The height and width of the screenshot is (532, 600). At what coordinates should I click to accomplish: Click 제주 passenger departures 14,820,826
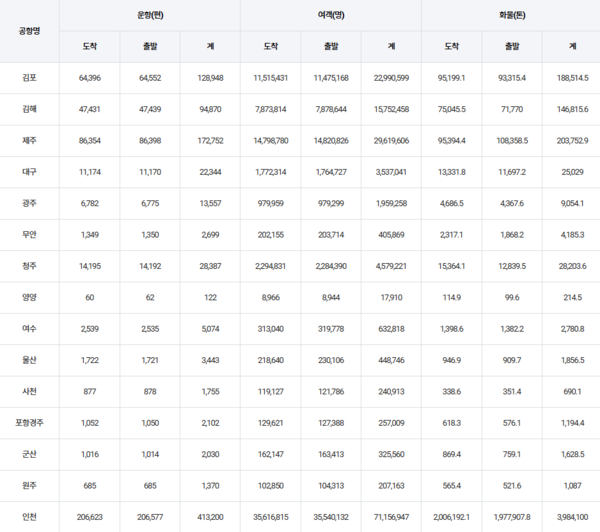[331, 141]
